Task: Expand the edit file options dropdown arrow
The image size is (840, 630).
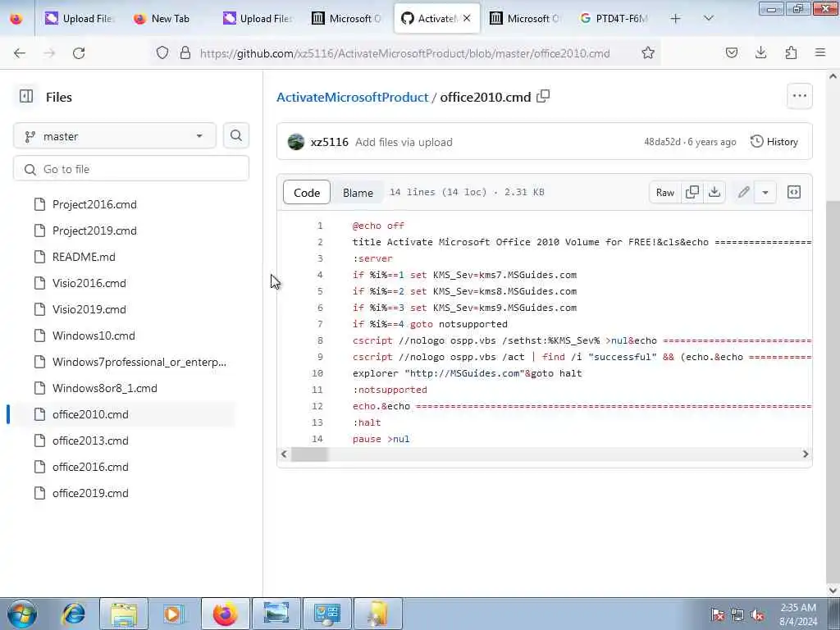Action: pos(765,192)
